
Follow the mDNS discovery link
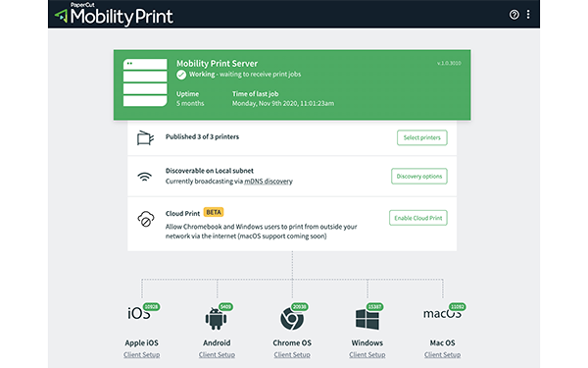(269, 182)
